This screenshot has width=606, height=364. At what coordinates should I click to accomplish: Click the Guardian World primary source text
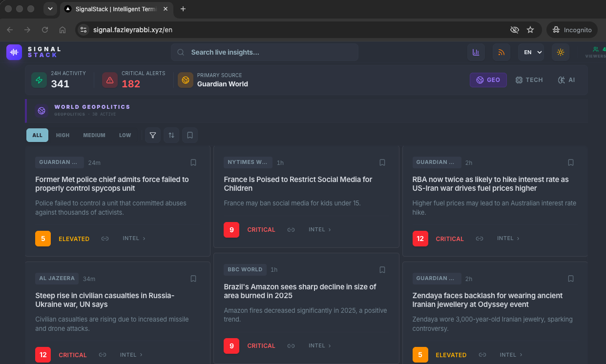tap(223, 84)
